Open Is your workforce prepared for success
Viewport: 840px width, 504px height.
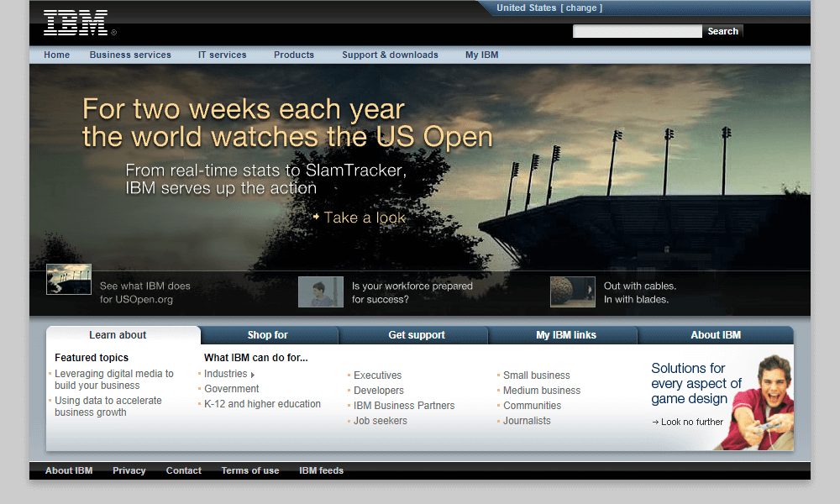(412, 292)
